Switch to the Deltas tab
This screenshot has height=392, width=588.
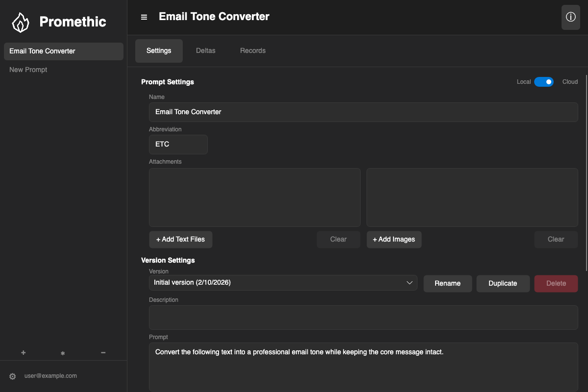point(205,50)
